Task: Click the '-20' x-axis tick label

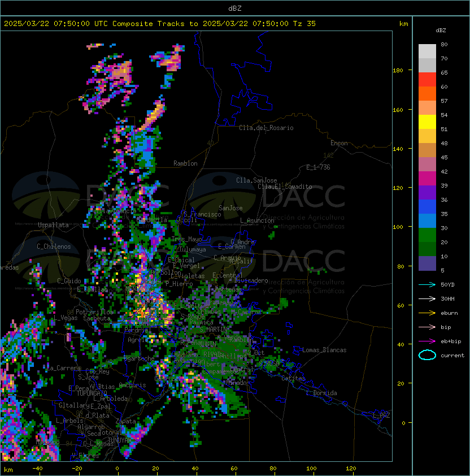Action: point(77,469)
